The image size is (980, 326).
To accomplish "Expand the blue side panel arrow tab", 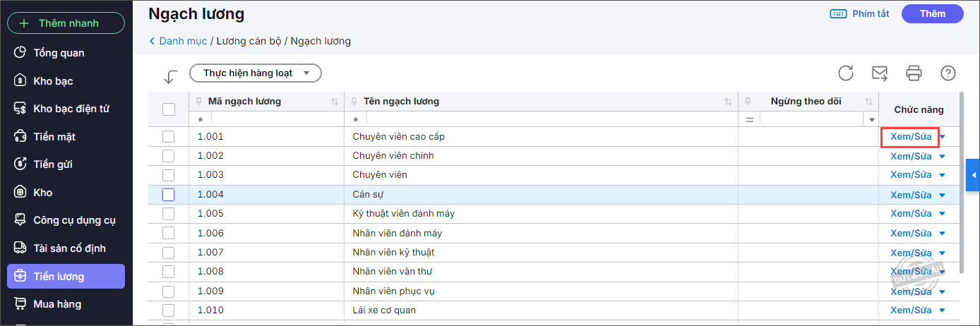I will (x=973, y=175).
